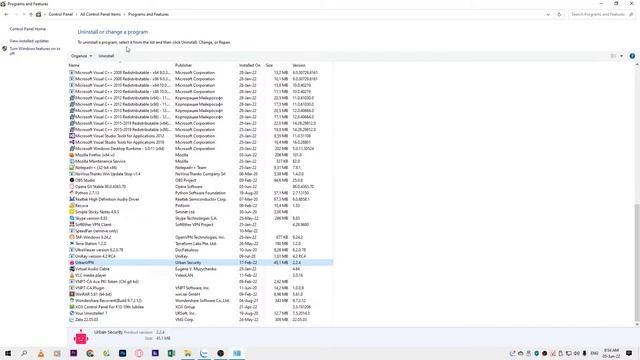Click the Uninstall toolbar button
Viewport: 640px width, 360px height.
106,56
